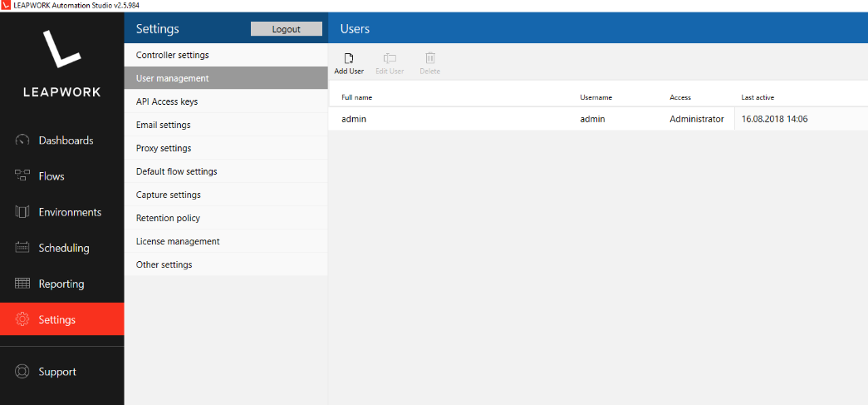Open Support label in sidebar

pos(57,372)
